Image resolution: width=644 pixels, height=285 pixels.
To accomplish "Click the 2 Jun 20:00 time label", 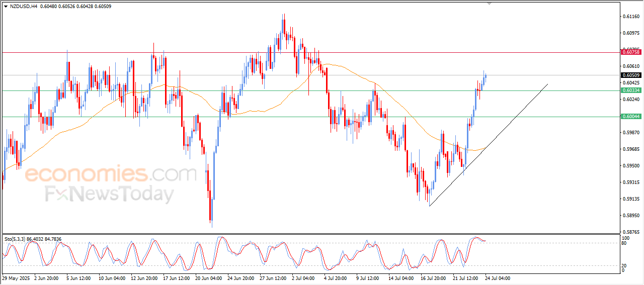I will tap(46, 278).
